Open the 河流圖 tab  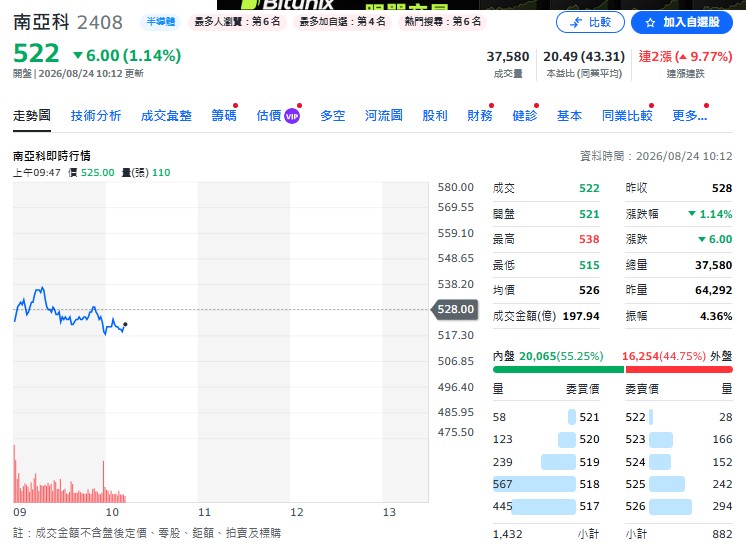tap(383, 116)
